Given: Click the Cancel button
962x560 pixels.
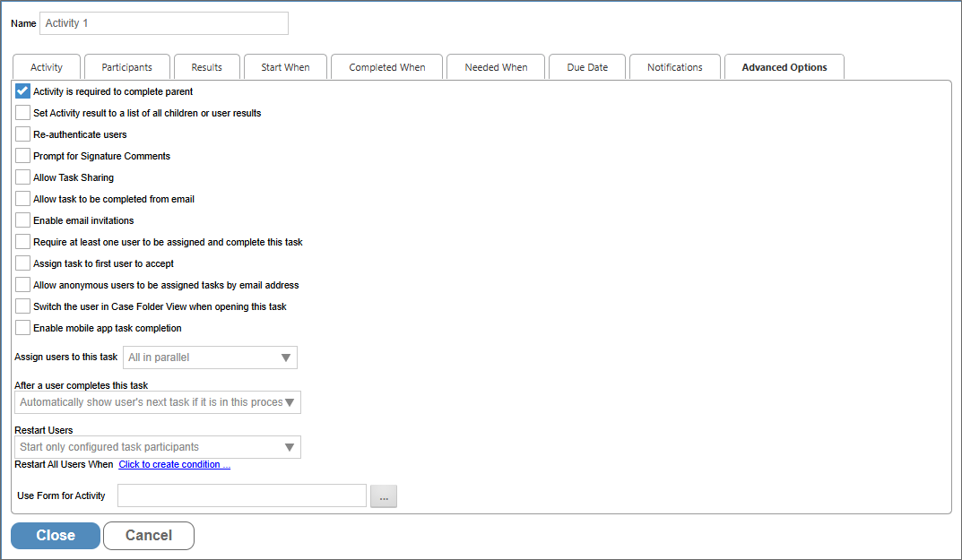Looking at the screenshot, I should pos(149,536).
